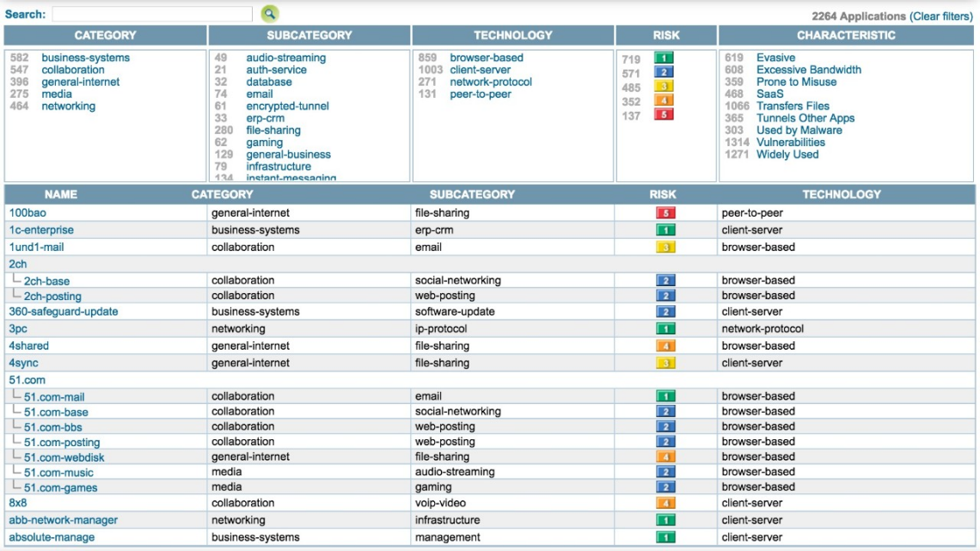Click the green search magnifier icon
980x551 pixels.
click(x=270, y=14)
